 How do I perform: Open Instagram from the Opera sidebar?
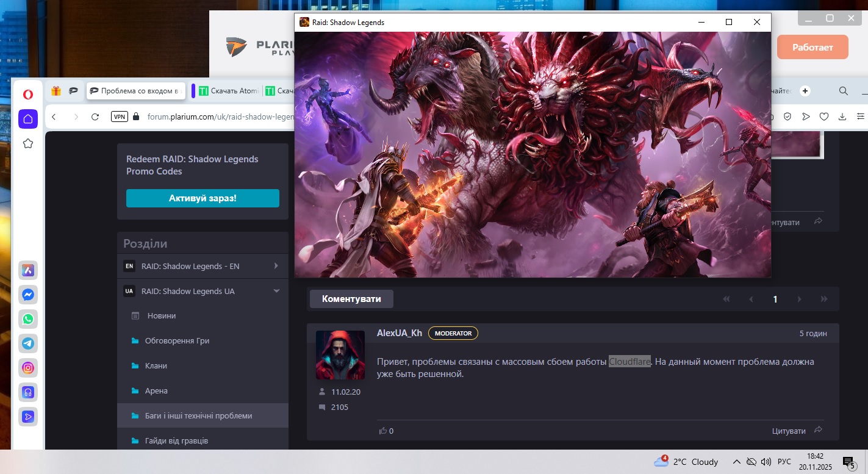pos(28,368)
